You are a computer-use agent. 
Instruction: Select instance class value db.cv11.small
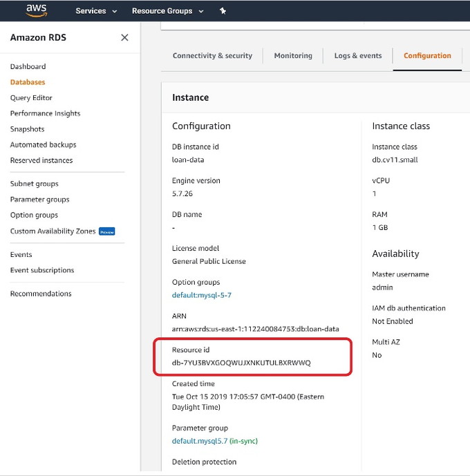pyautogui.click(x=395, y=160)
